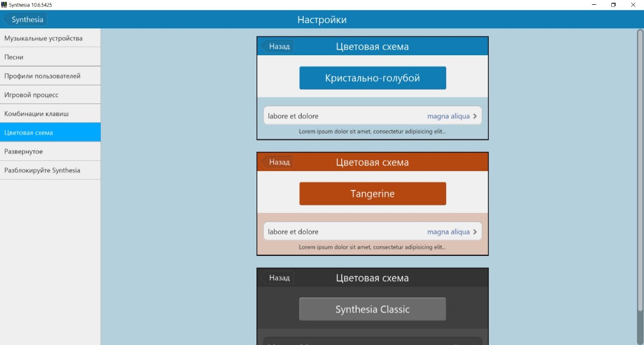This screenshot has height=345, width=644.
Task: Select Профили пользователей in sidebar
Action: [x=50, y=76]
